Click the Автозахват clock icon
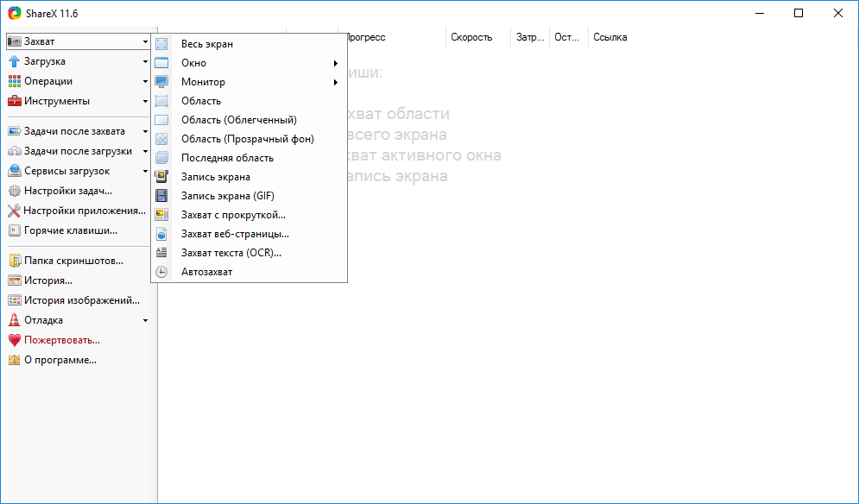The height and width of the screenshot is (504, 859). 161,272
